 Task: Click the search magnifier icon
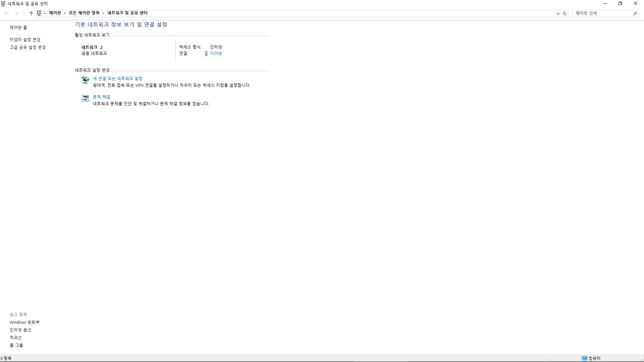pos(635,13)
